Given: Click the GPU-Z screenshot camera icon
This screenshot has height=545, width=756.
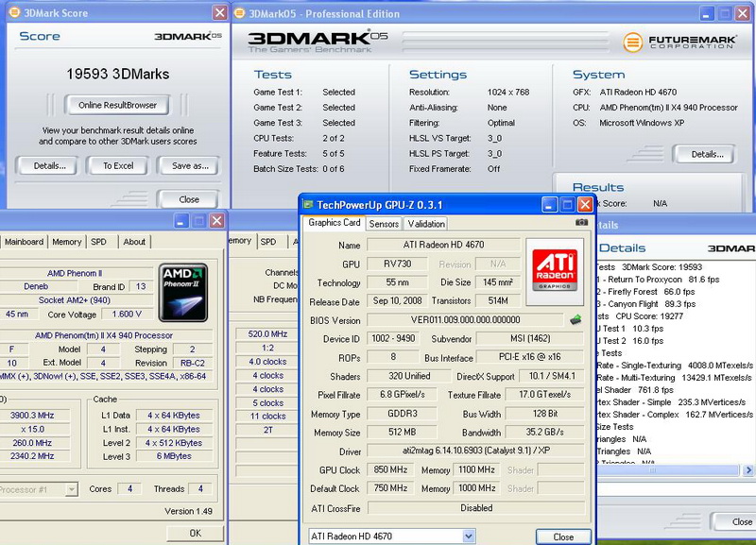Looking at the screenshot, I should click(581, 222).
